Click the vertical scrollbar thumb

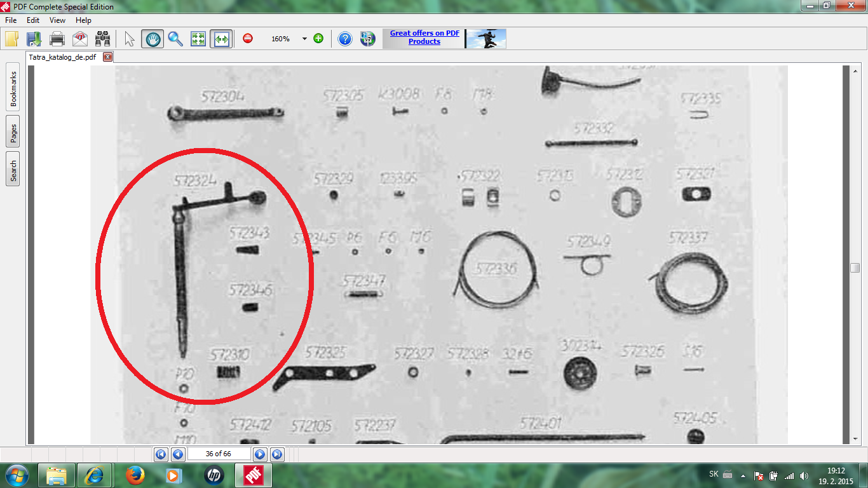tap(855, 268)
